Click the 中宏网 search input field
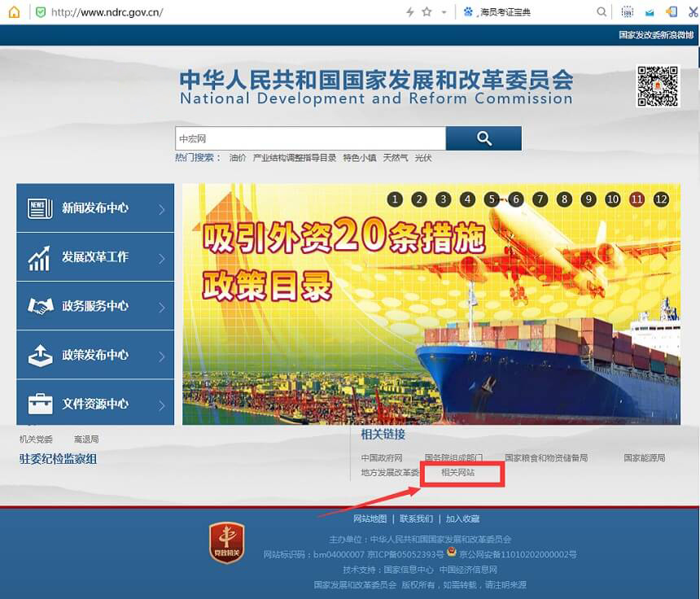This screenshot has width=700, height=599. pos(309,138)
